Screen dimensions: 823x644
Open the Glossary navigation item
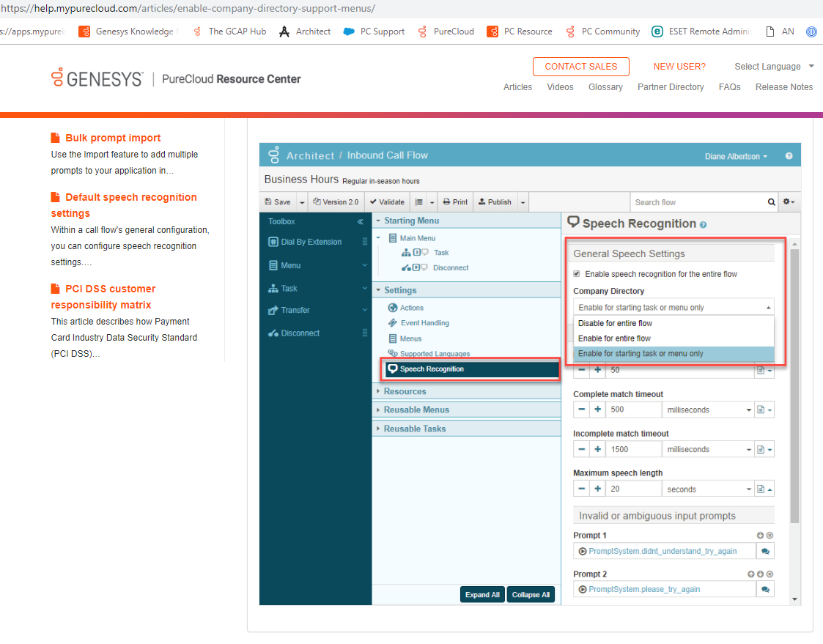pyautogui.click(x=605, y=87)
